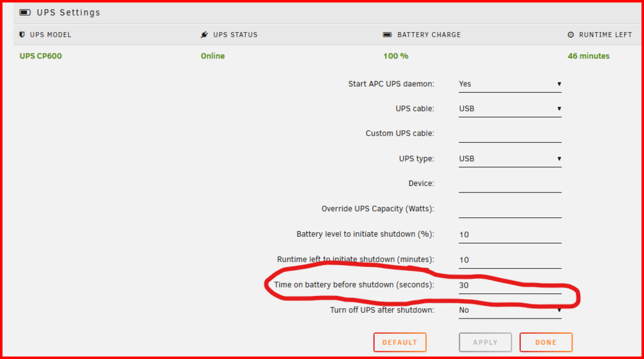Edit the Battery level to initiate shutdown field
The image size is (644, 359).
[x=509, y=235]
